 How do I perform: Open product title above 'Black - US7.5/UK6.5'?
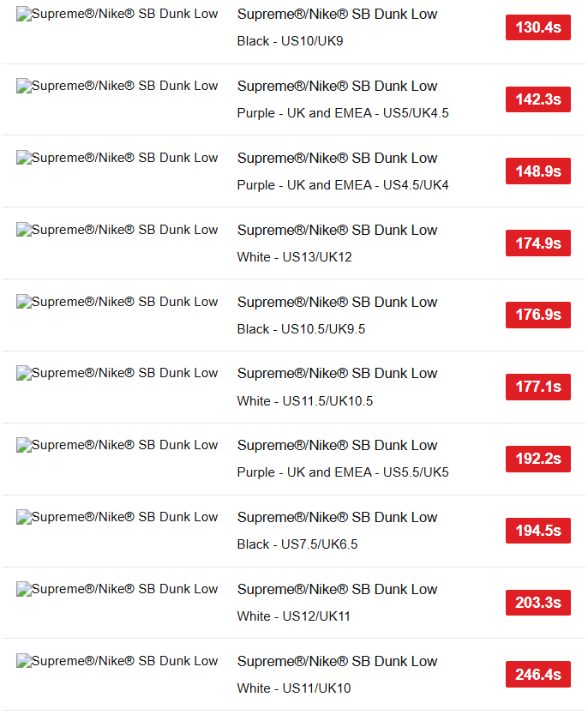[x=337, y=517]
